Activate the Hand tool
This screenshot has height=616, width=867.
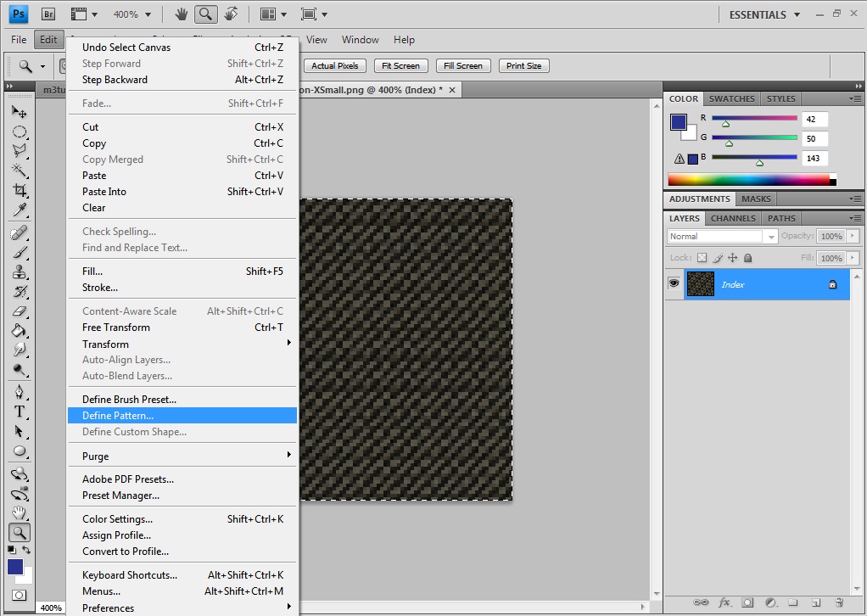tap(20, 512)
